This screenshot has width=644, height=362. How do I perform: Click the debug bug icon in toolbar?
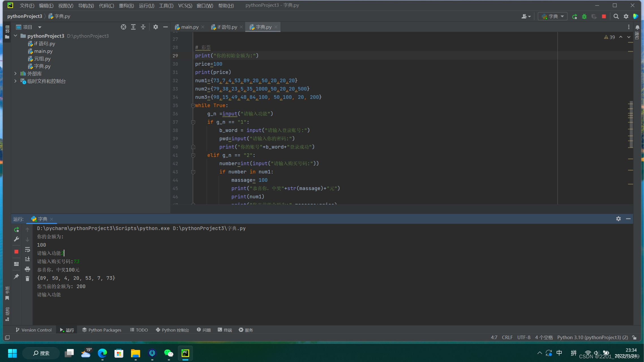click(x=584, y=16)
